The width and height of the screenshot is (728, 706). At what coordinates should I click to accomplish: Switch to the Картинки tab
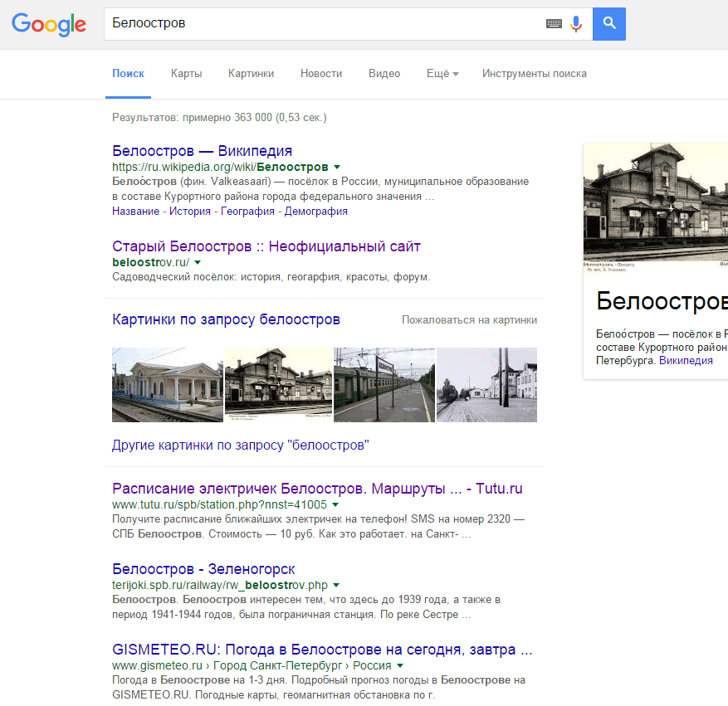click(251, 74)
